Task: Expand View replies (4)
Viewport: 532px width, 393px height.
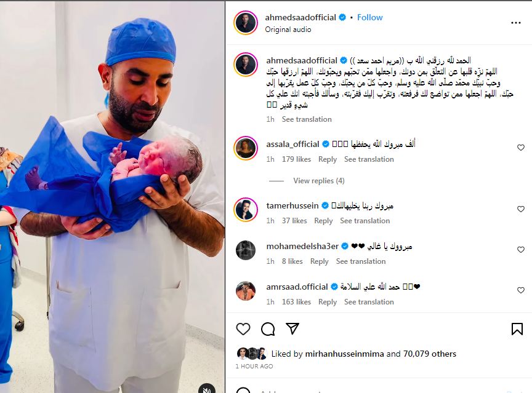Action: pyautogui.click(x=319, y=181)
